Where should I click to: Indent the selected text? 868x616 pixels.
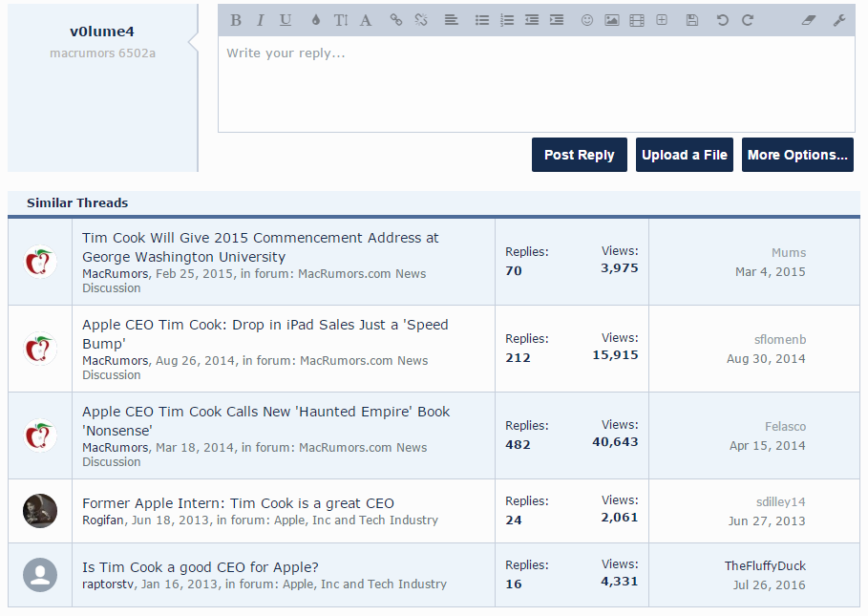pyautogui.click(x=557, y=20)
